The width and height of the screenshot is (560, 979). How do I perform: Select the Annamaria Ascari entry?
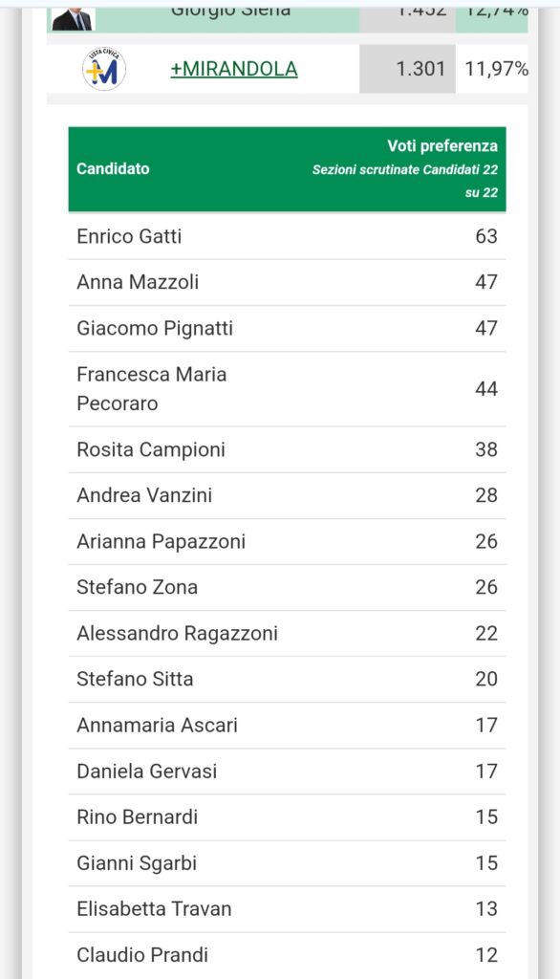coord(288,726)
